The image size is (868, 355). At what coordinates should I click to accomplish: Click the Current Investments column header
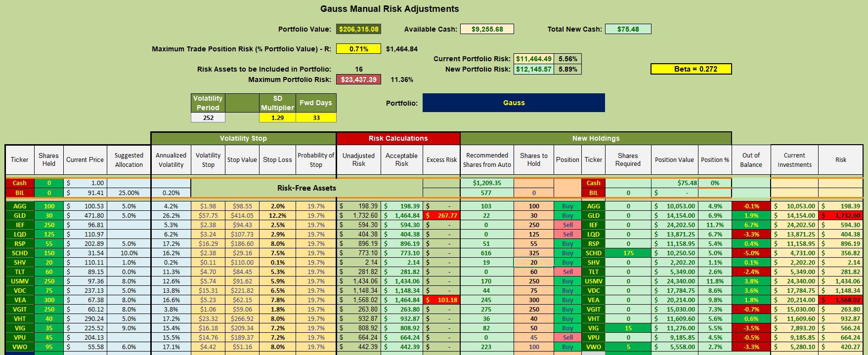coord(794,160)
